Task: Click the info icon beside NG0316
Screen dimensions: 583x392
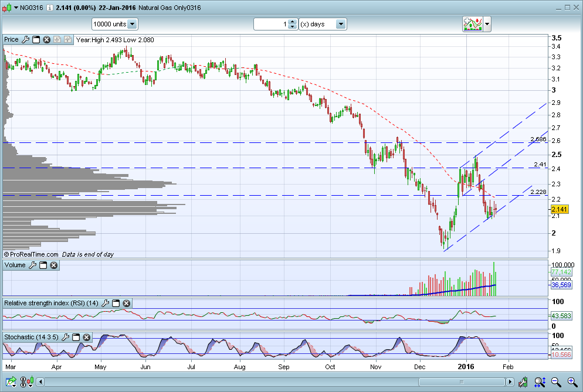Action: click(x=48, y=7)
